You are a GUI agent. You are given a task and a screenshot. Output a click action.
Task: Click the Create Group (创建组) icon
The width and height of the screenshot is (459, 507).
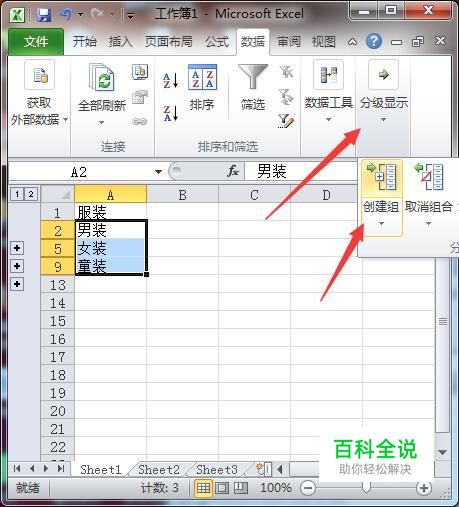coord(382,177)
